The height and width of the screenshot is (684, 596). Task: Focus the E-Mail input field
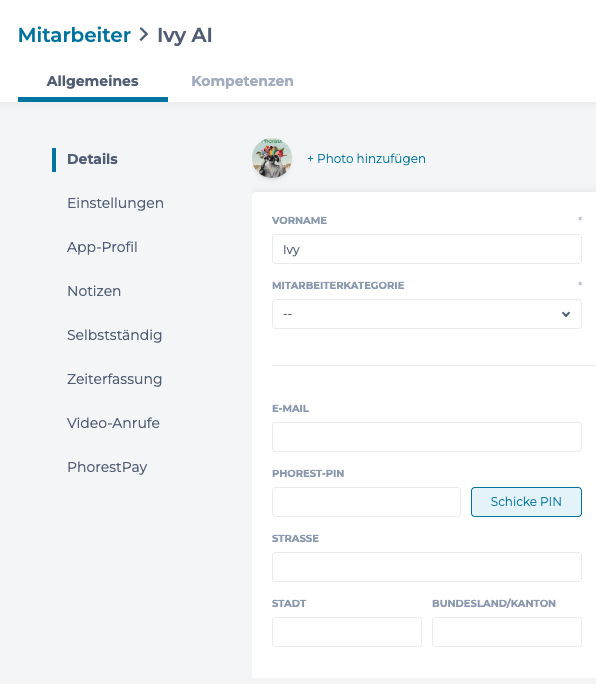coord(427,437)
